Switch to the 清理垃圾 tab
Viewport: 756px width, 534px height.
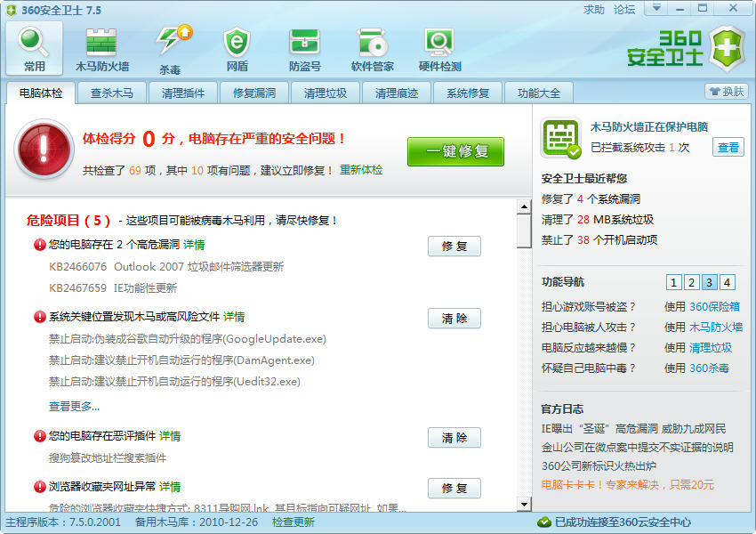(x=326, y=93)
